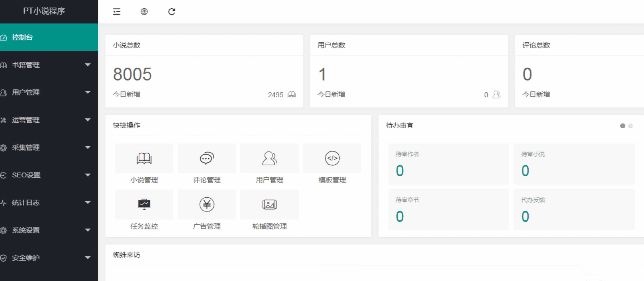
Task: Open 评论管理 chat bubble shortcut icon
Action: [207, 158]
